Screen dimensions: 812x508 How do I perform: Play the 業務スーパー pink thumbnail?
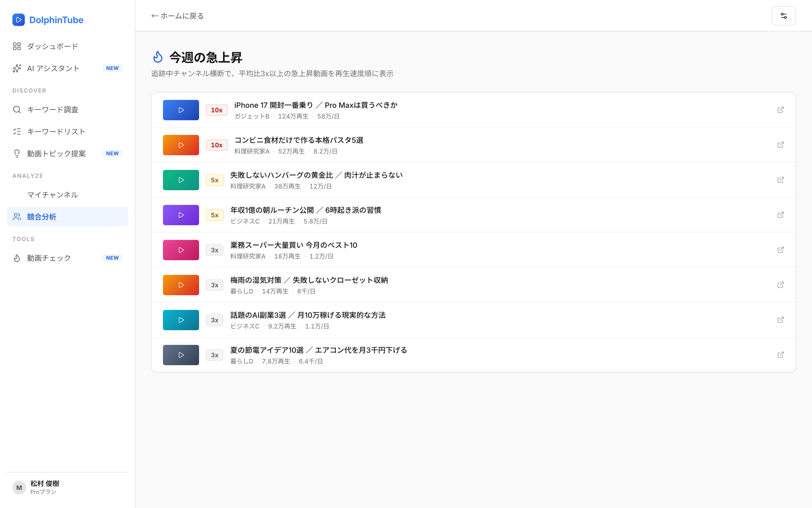click(x=181, y=250)
